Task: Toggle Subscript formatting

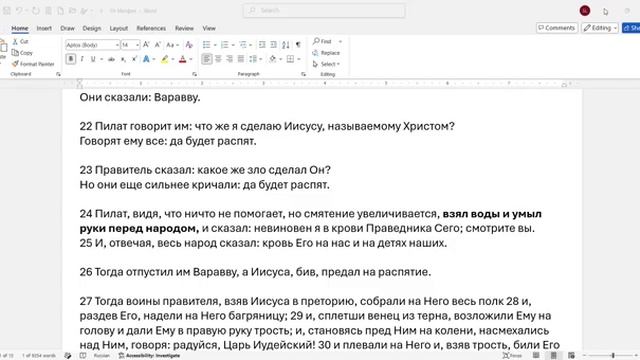Action: pyautogui.click(x=123, y=59)
